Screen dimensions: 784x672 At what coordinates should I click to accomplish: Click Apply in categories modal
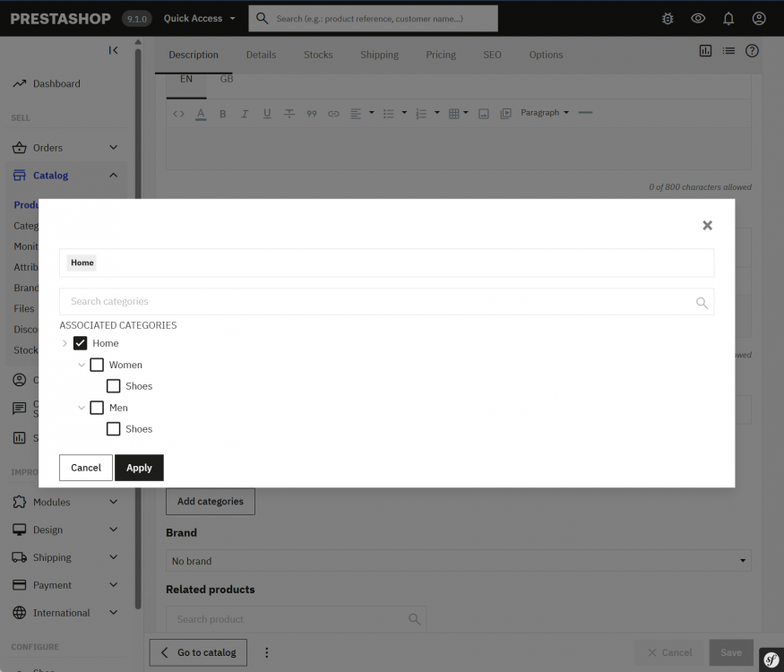[x=139, y=468]
